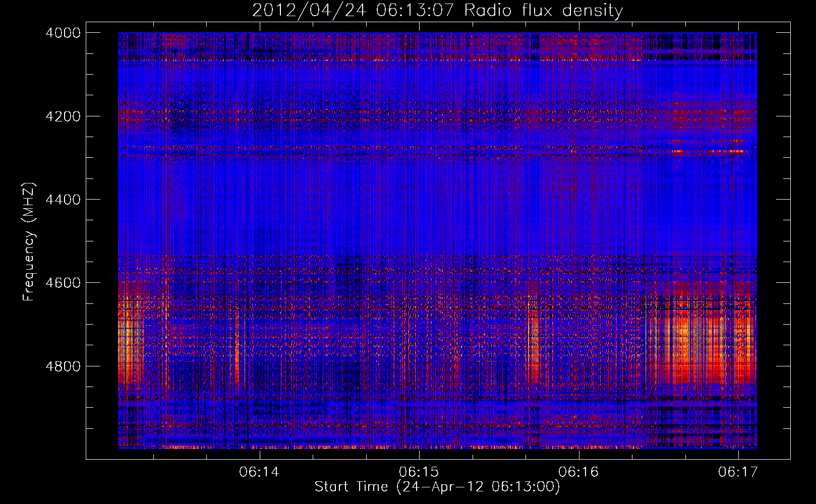Click the 06:16 time tick label
The image size is (816, 504).
click(x=578, y=472)
